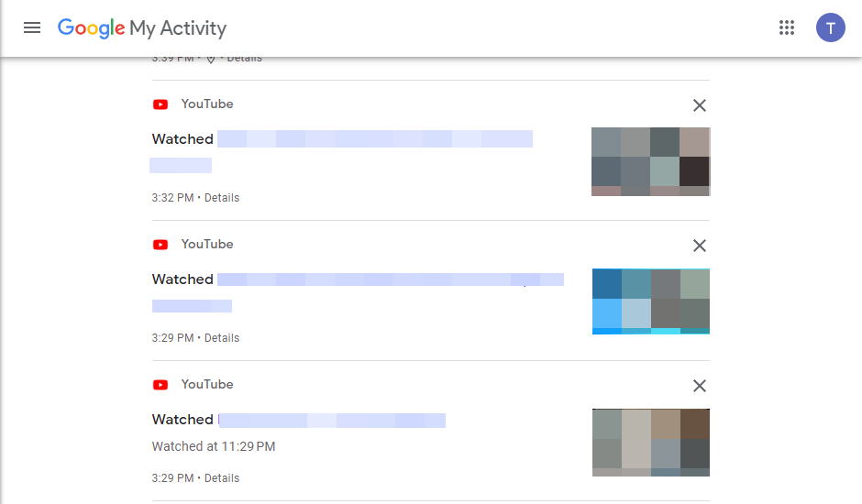Delete the YouTube activity from 3:32 PM
The height and width of the screenshot is (504, 862).
tap(700, 105)
